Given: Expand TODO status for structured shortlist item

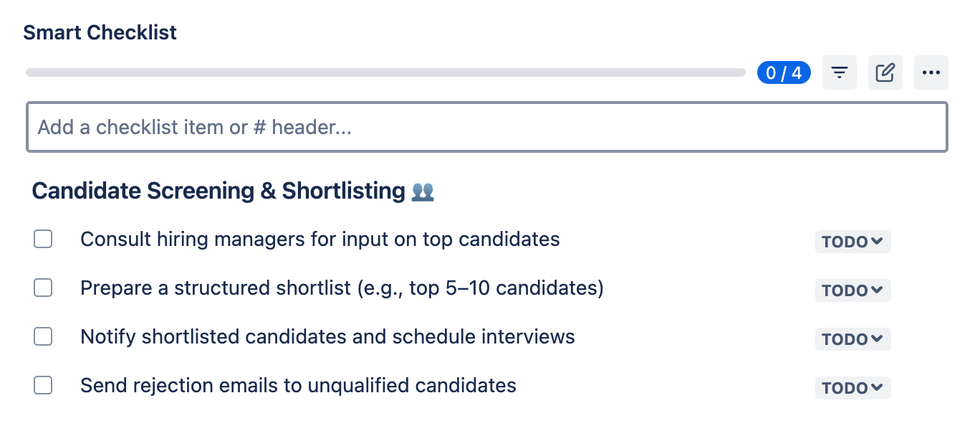Looking at the screenshot, I should 852,290.
